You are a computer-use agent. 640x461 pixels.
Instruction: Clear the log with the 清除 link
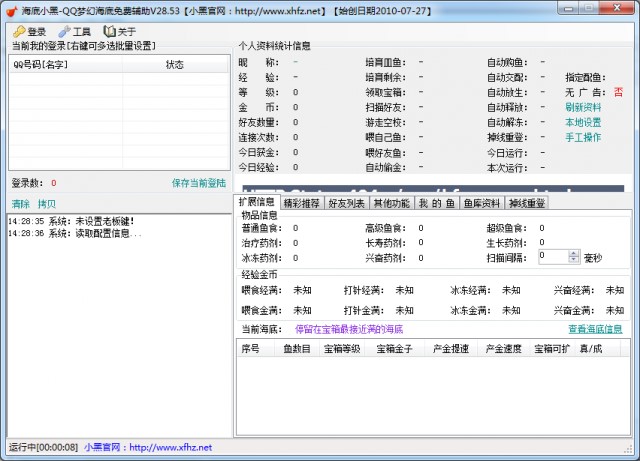(x=20, y=203)
